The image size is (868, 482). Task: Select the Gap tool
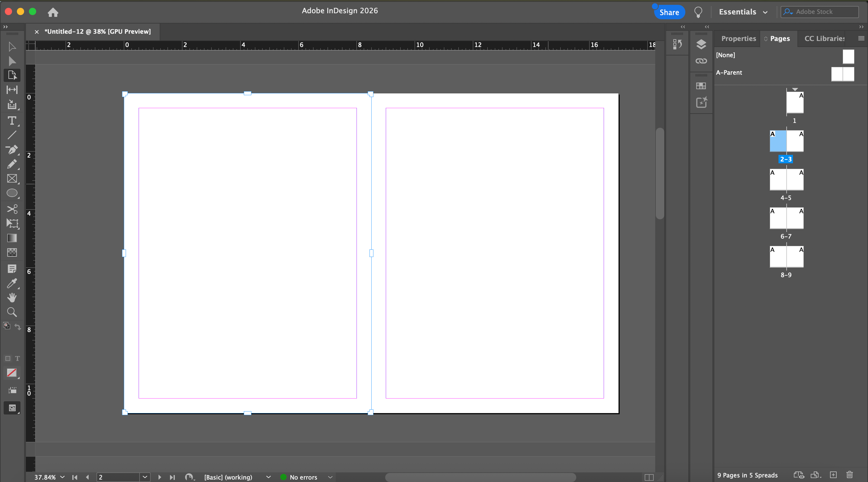tap(12, 89)
